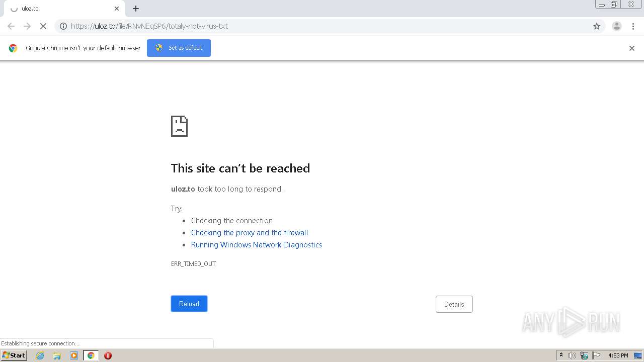Click 'Google Chrome isn't your default browser' text
Image resolution: width=644 pixels, height=362 pixels.
[83, 48]
